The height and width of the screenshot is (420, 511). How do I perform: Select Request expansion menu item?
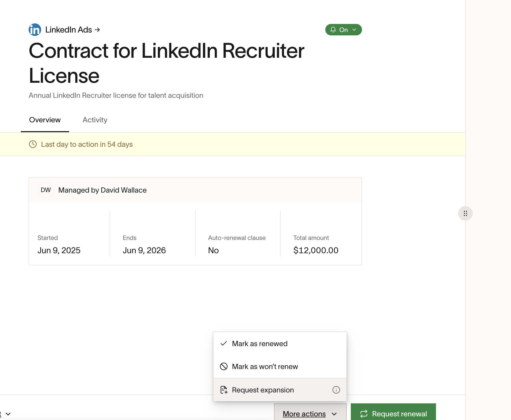(x=280, y=390)
